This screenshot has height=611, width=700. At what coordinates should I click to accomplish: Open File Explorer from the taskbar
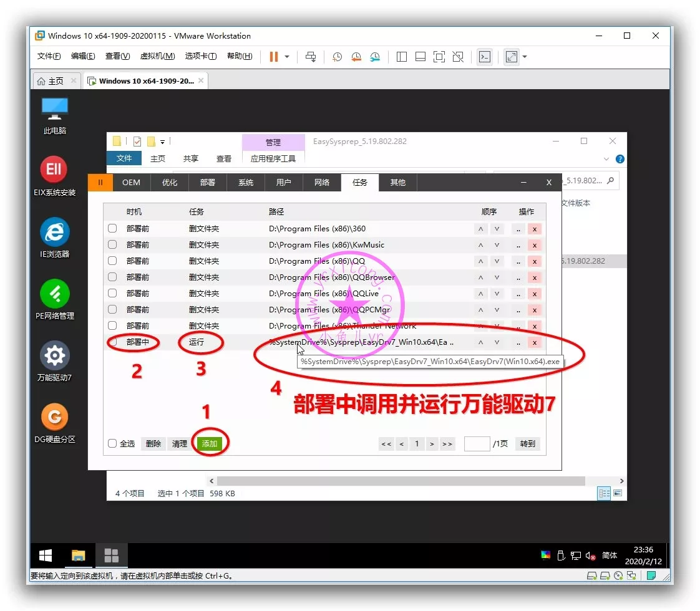[x=79, y=556]
